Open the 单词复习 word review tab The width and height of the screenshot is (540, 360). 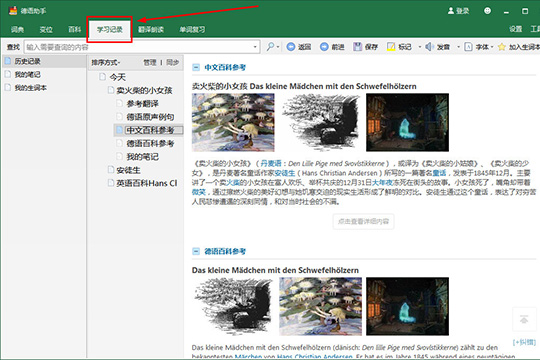[x=192, y=30]
